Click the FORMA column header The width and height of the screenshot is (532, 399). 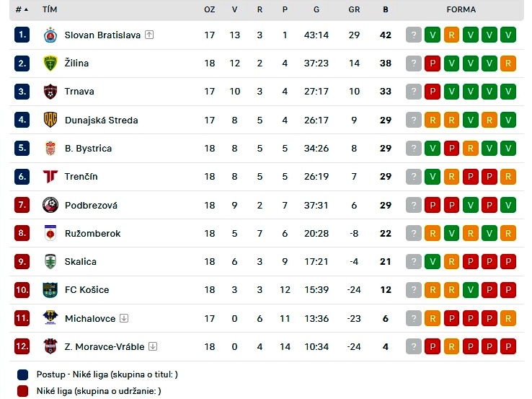pyautogui.click(x=461, y=9)
